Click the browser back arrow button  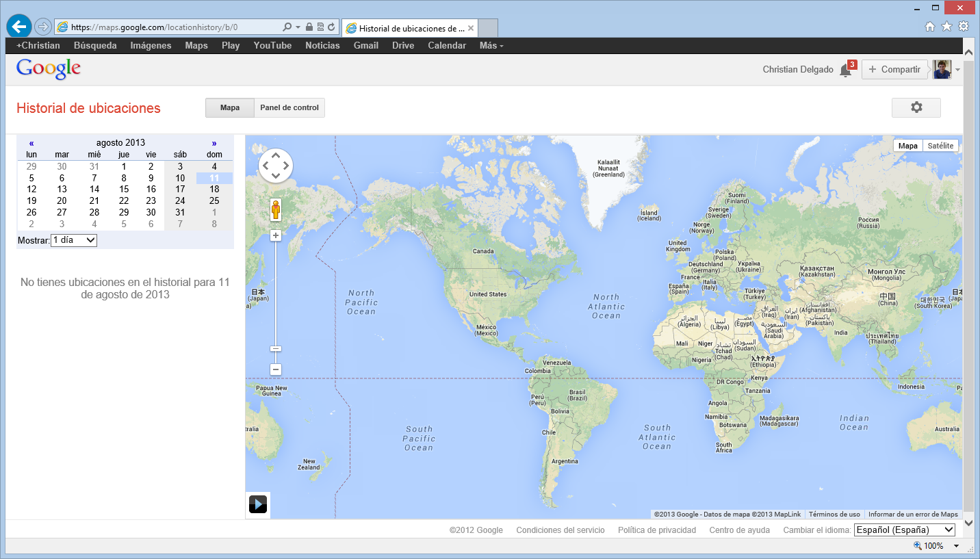(x=19, y=26)
